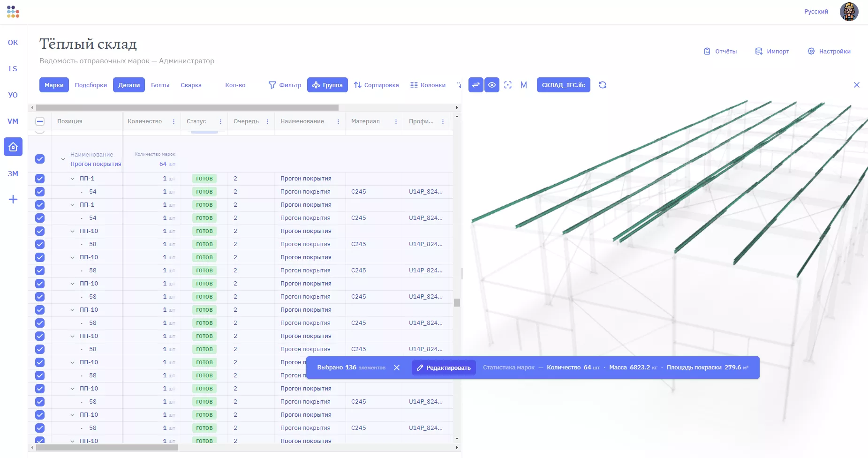
Task: Click the home icon in left sidebar
Action: point(13,147)
